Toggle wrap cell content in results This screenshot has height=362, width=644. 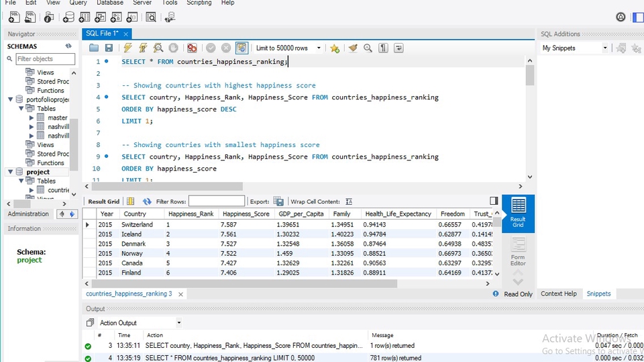point(349,201)
